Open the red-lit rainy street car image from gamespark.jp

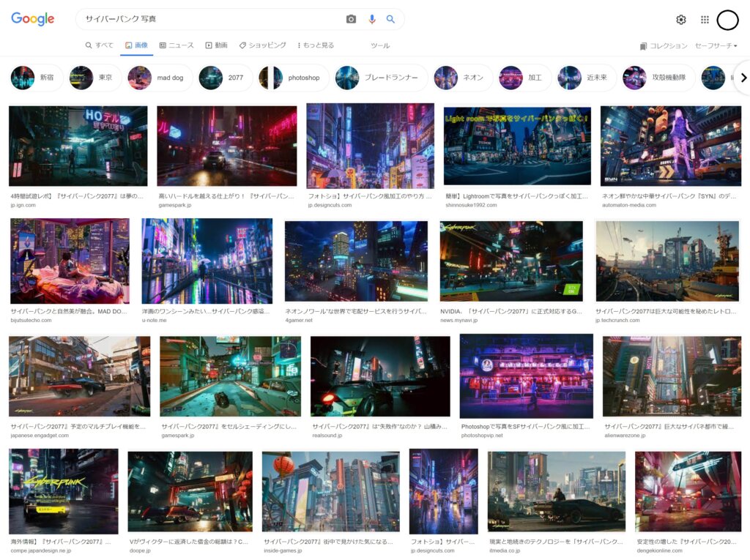pyautogui.click(x=227, y=146)
